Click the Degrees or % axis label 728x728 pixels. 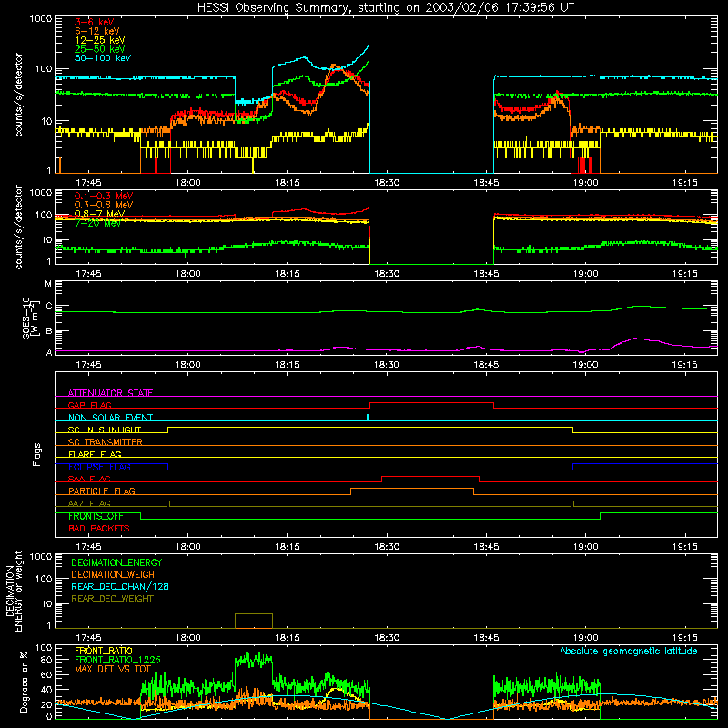[24, 682]
